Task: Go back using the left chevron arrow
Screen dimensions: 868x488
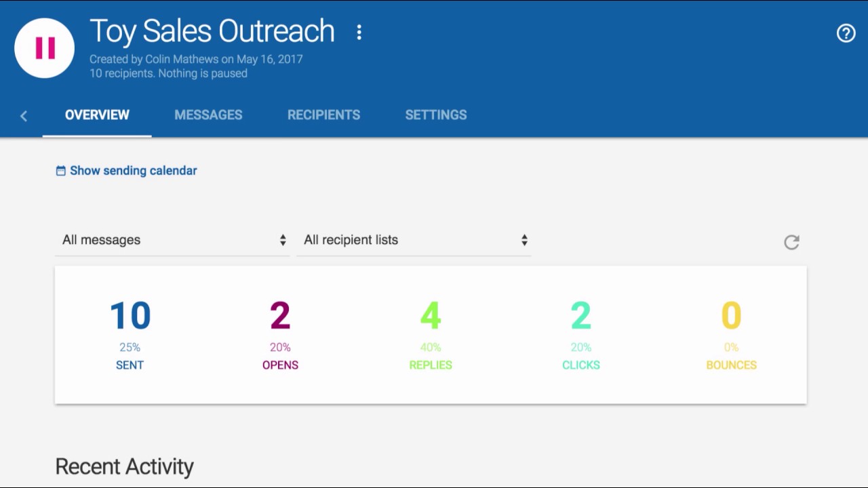Action: pyautogui.click(x=24, y=116)
